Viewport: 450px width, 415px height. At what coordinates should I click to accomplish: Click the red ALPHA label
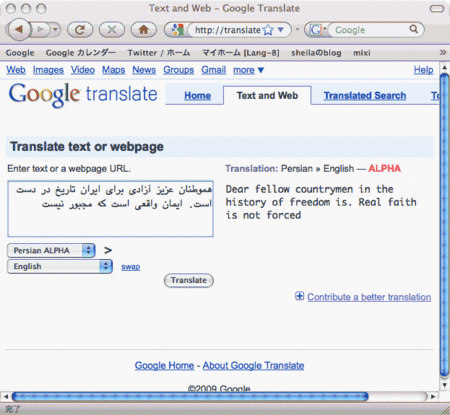pos(384,168)
